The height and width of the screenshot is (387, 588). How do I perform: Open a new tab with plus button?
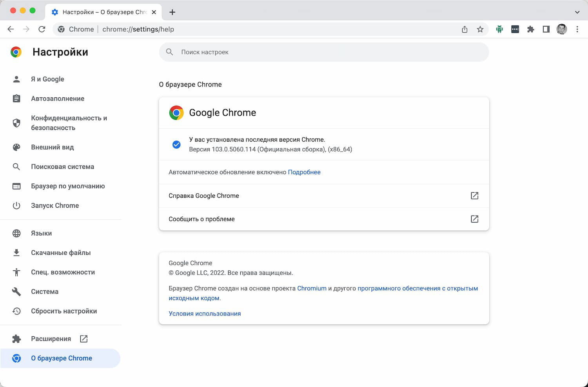[172, 12]
